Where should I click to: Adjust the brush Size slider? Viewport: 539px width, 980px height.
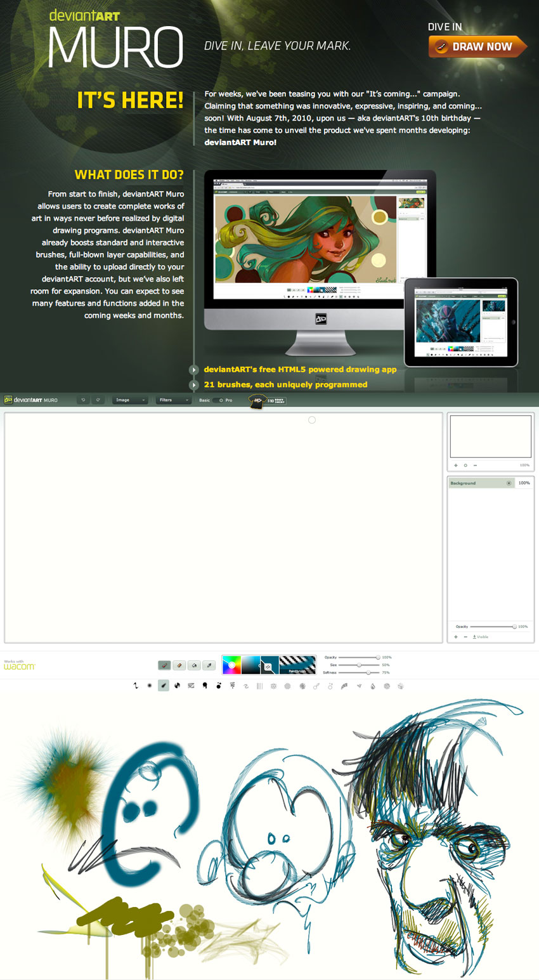[359, 665]
